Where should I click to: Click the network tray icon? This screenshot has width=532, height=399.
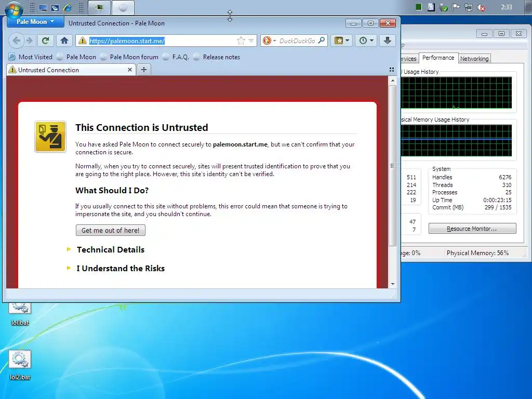point(469,7)
